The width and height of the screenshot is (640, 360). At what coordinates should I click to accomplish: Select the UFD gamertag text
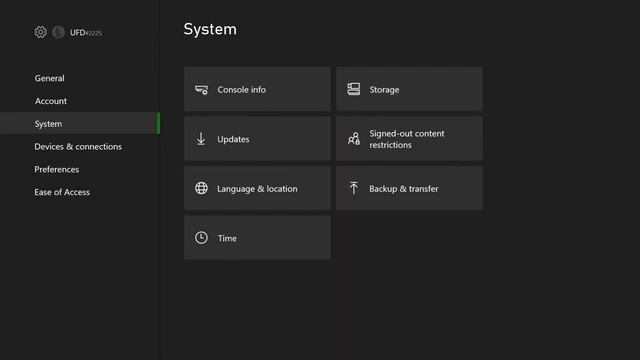click(86, 33)
